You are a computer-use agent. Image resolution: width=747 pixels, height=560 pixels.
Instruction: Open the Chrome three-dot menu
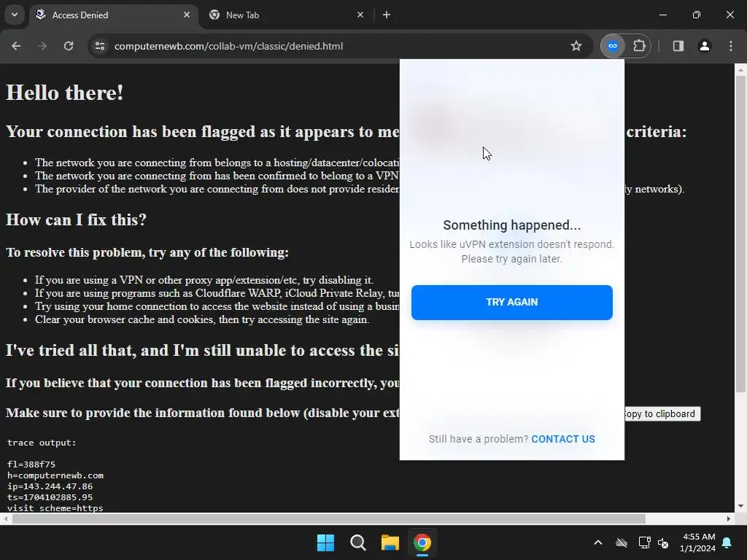click(x=731, y=46)
